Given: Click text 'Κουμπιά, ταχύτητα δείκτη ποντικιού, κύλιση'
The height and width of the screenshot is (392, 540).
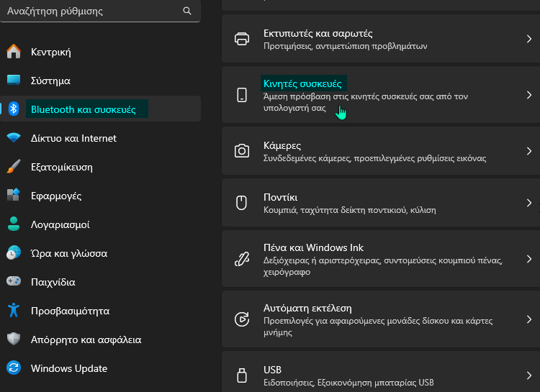Looking at the screenshot, I should [x=349, y=210].
